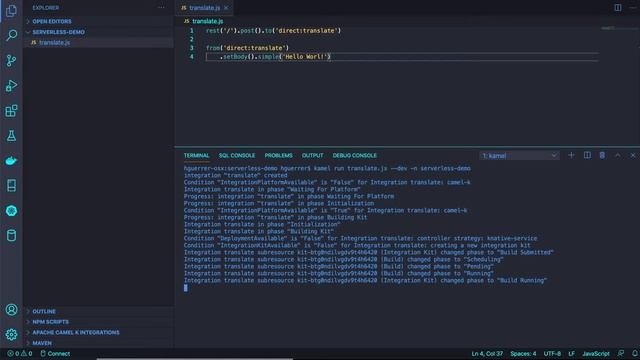Open Source Control view icon
This screenshot has width=640, height=360.
coord(11,60)
